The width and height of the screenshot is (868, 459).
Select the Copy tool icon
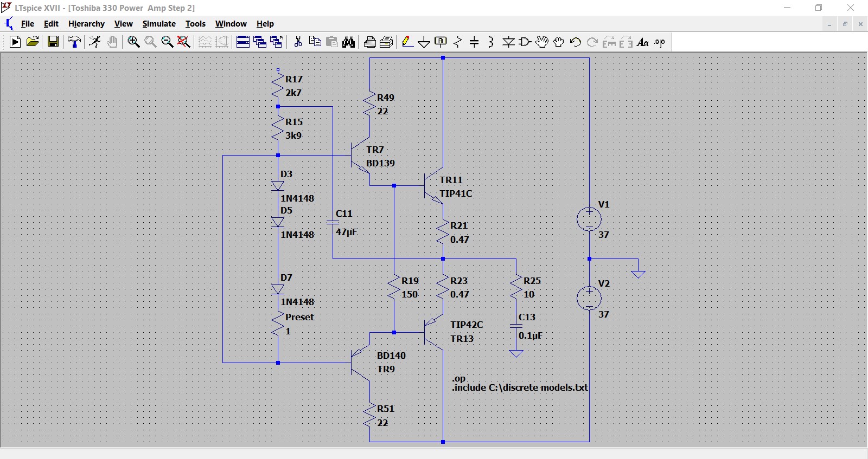coord(315,42)
